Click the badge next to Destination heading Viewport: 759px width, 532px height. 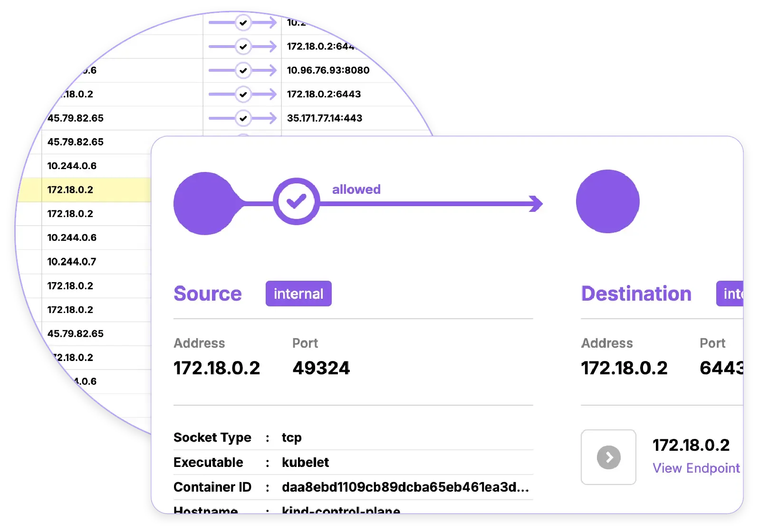(730, 294)
